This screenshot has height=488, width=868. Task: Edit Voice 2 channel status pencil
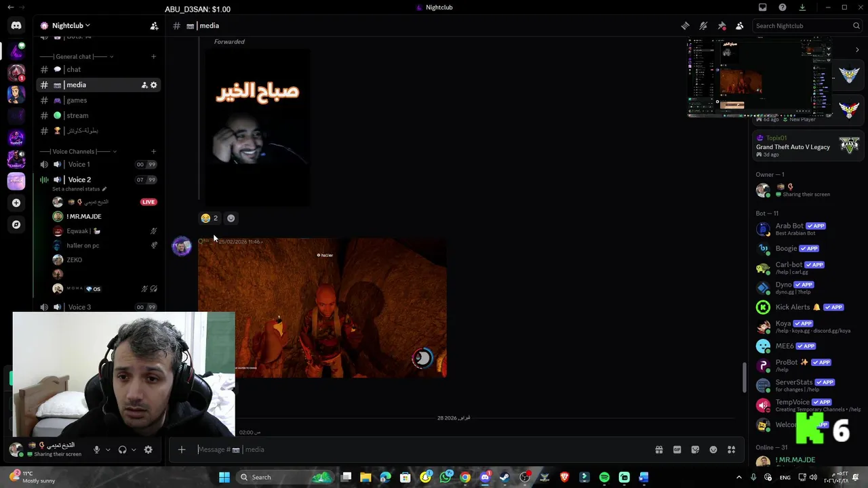(104, 189)
